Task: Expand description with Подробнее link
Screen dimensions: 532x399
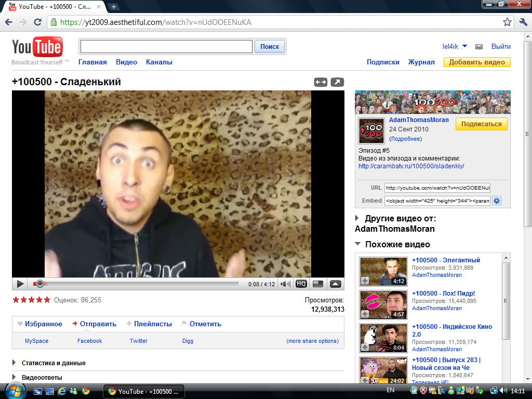Action: pyautogui.click(x=405, y=139)
